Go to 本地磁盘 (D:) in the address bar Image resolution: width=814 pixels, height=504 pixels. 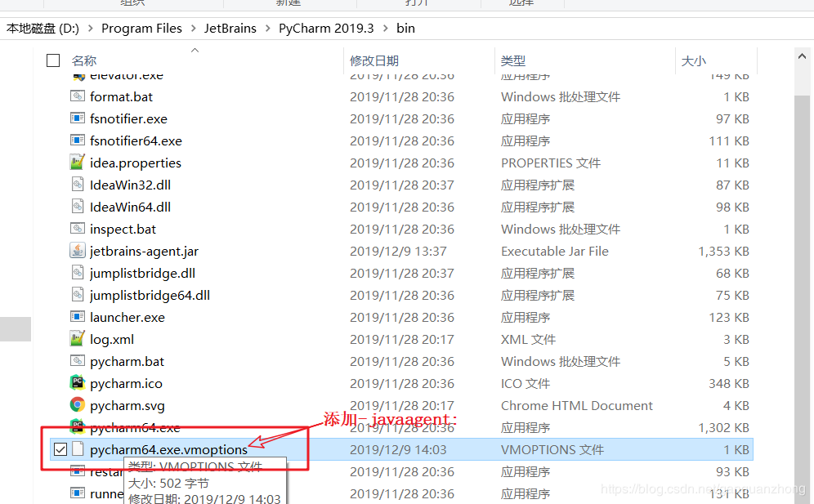pos(42,28)
